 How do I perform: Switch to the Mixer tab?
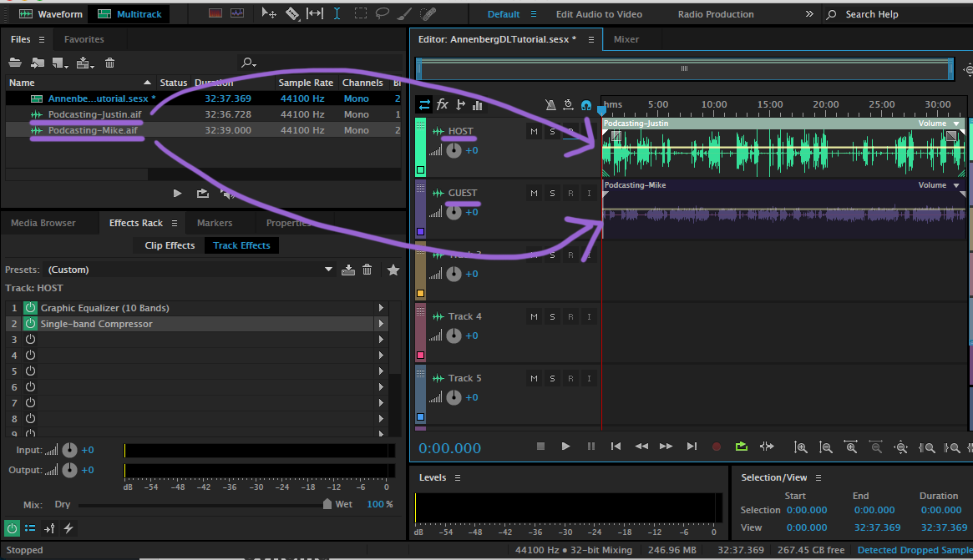click(x=626, y=39)
